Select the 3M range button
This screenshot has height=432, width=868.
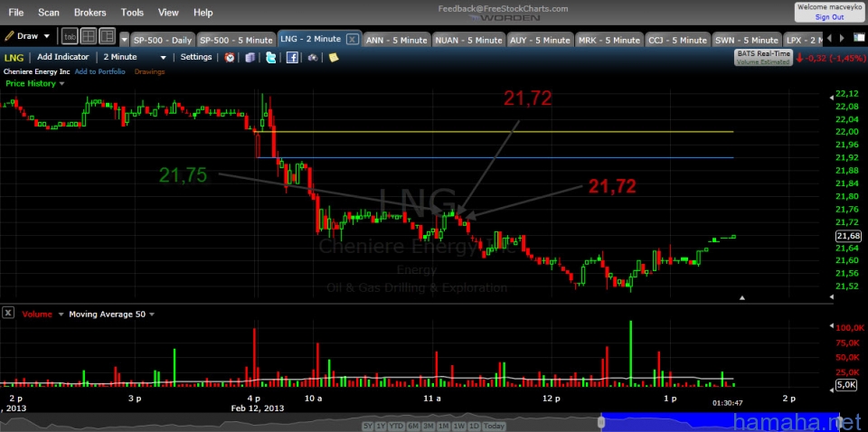click(429, 426)
